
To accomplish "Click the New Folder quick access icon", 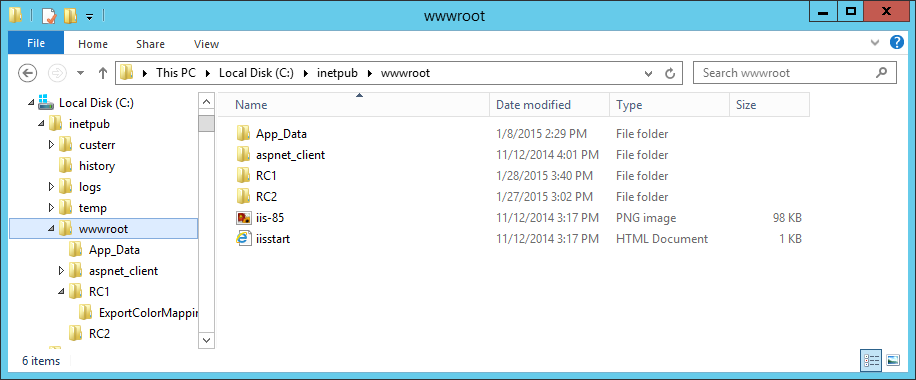I will coord(70,16).
